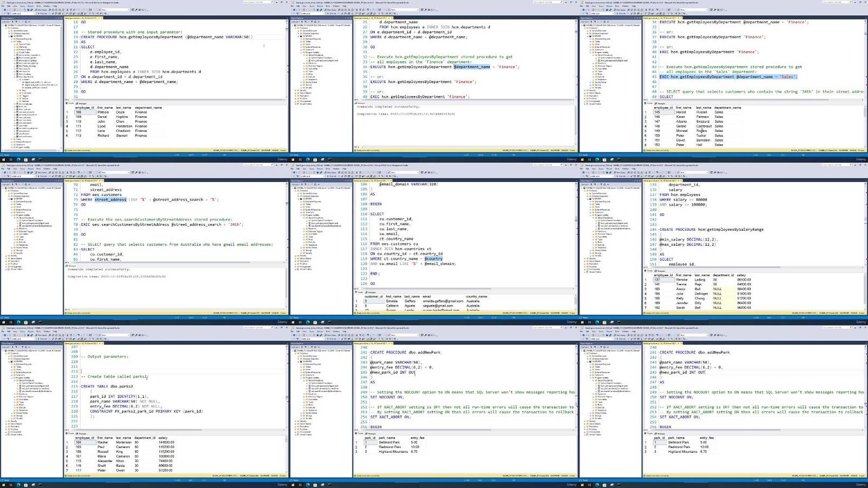Click highlighted '@country' variable in WHERE clause
The image size is (868, 488).
433,259
